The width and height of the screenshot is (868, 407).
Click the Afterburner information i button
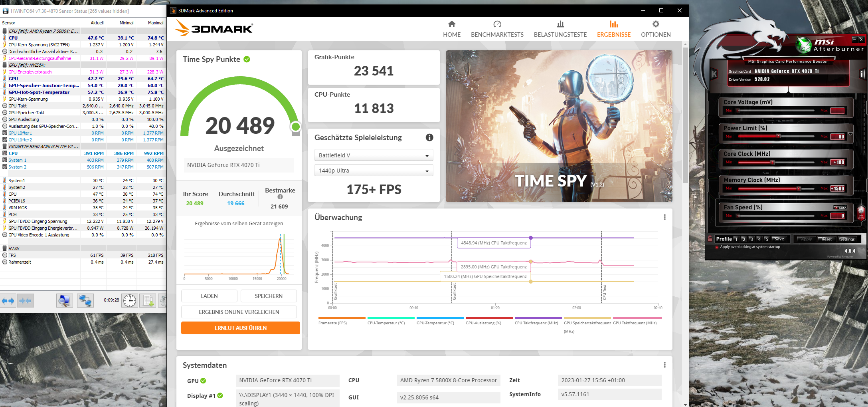coord(862,74)
